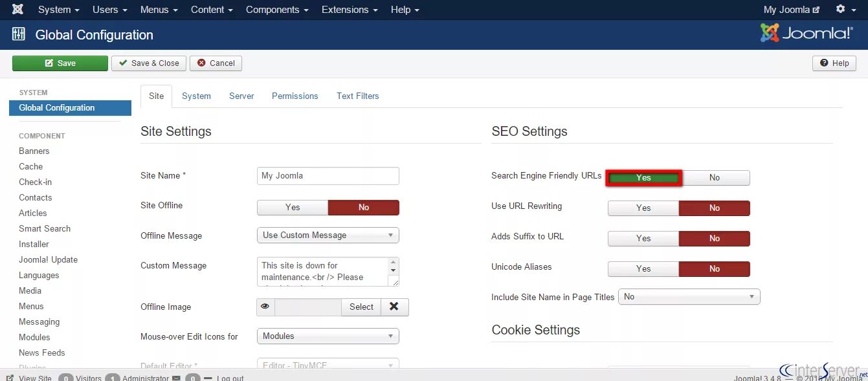Click the green Save button
The image size is (868, 381).
[60, 63]
